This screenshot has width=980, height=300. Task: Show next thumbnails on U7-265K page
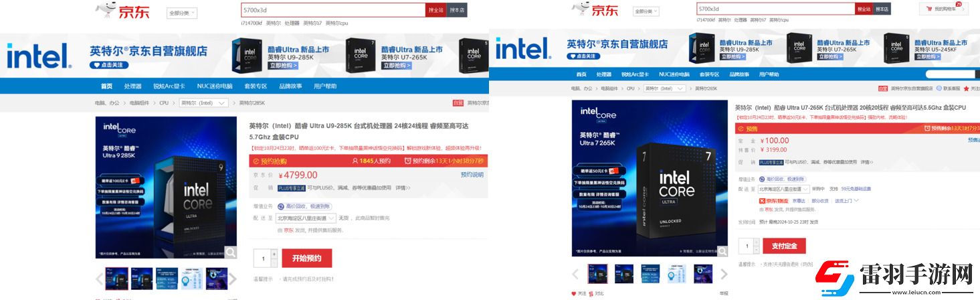(x=724, y=274)
